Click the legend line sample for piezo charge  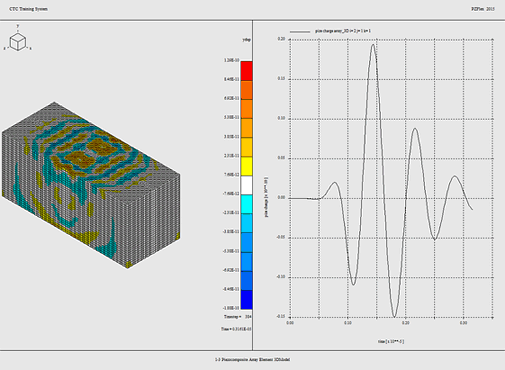(x=300, y=32)
